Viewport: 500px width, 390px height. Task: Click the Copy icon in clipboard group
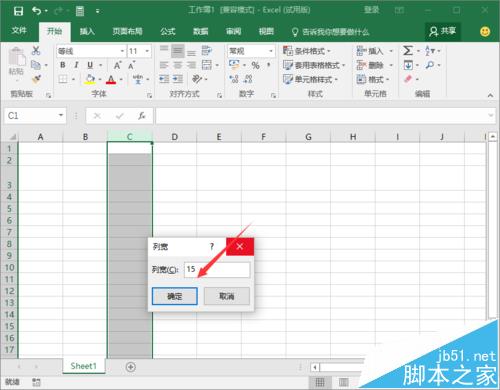tap(36, 65)
